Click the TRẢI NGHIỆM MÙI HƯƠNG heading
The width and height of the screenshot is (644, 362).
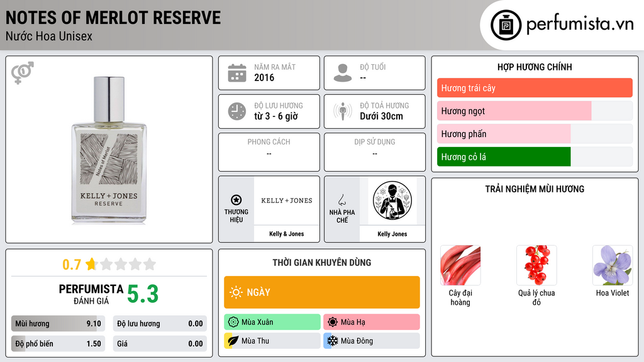click(x=535, y=189)
